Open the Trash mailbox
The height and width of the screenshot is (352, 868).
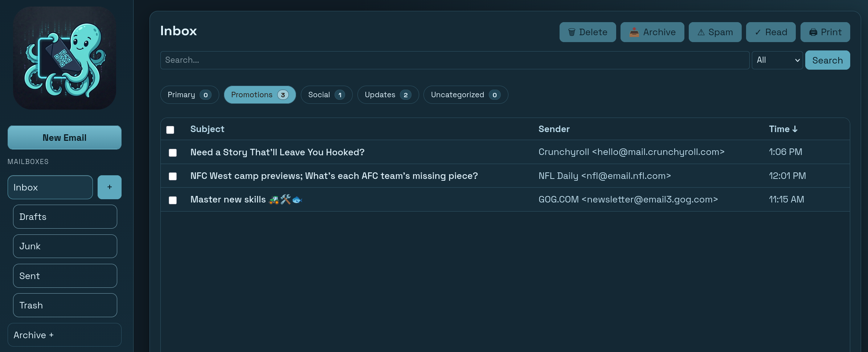(x=65, y=305)
